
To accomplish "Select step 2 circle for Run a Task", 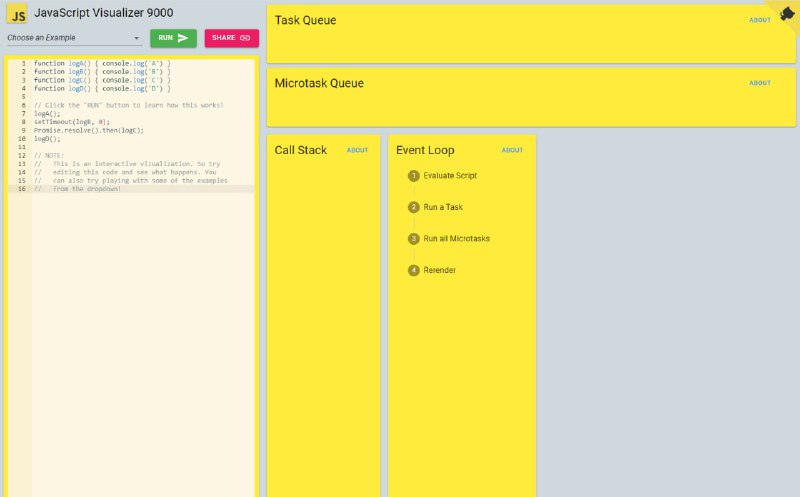I will (x=414, y=207).
